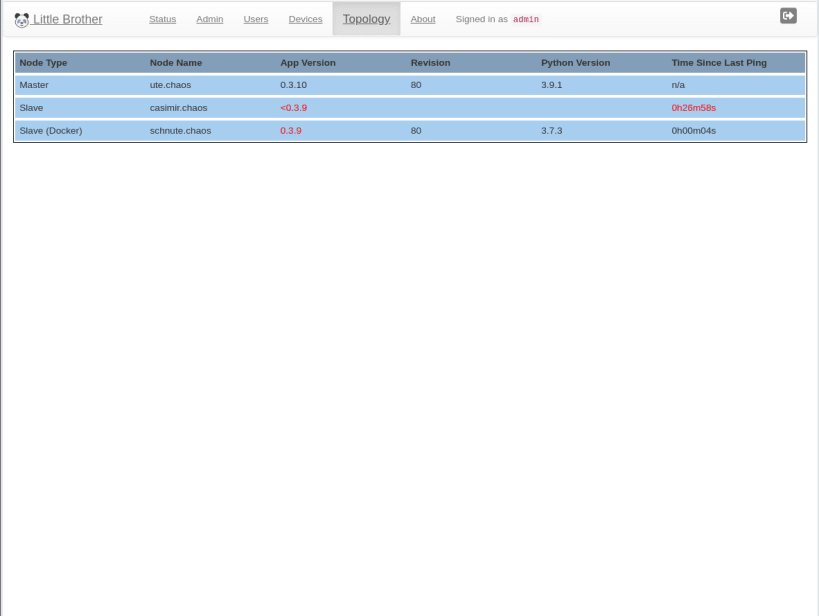Click Python version 3.9.1
The image size is (819, 616).
(x=552, y=85)
